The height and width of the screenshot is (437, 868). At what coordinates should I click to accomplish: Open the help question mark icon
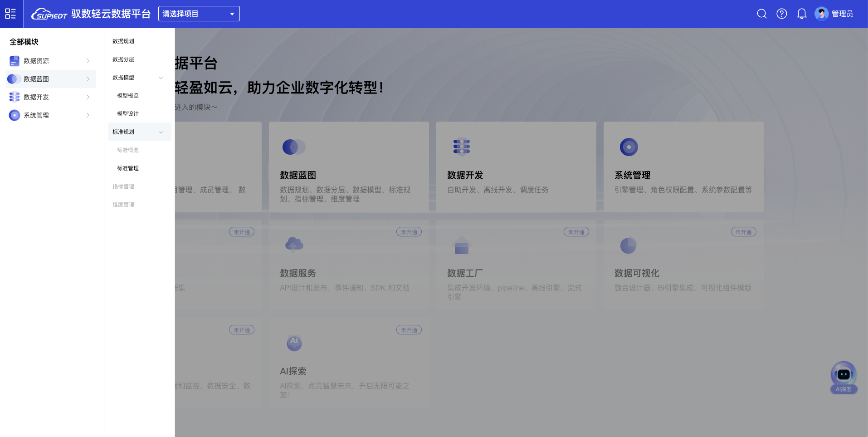[782, 14]
